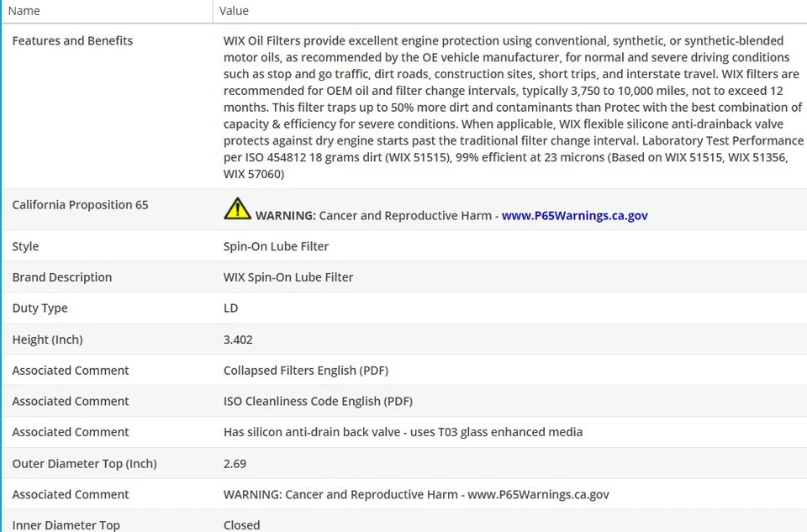Select the Duty Type row label
Screen dimensions: 807x532
tap(40, 308)
